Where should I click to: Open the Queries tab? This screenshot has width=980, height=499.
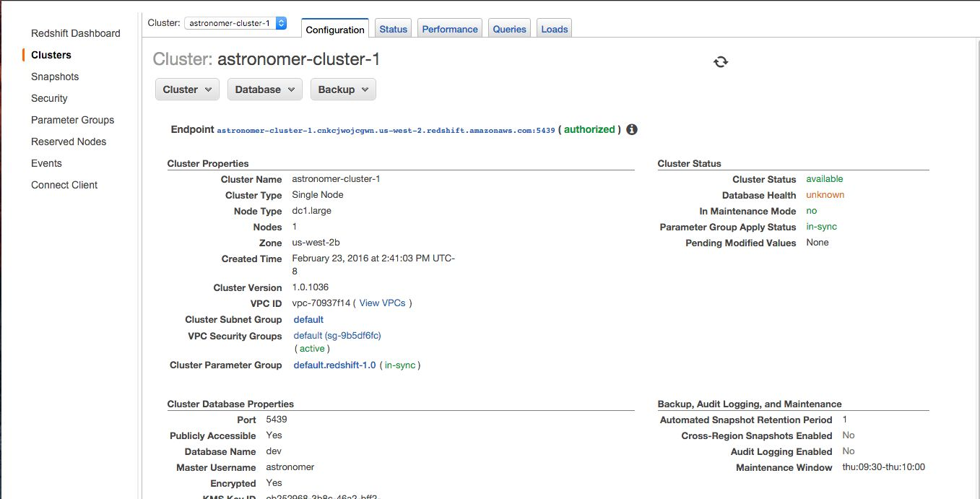(x=509, y=30)
